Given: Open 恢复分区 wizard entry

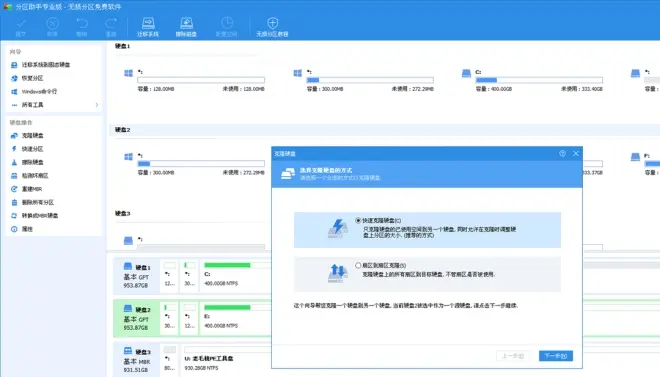Looking at the screenshot, I should point(32,78).
